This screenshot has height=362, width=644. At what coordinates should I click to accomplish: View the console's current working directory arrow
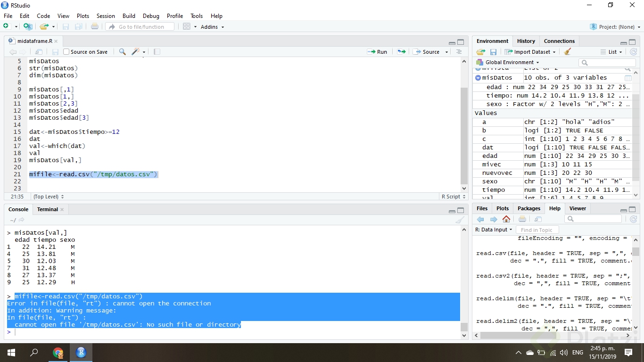(21, 220)
